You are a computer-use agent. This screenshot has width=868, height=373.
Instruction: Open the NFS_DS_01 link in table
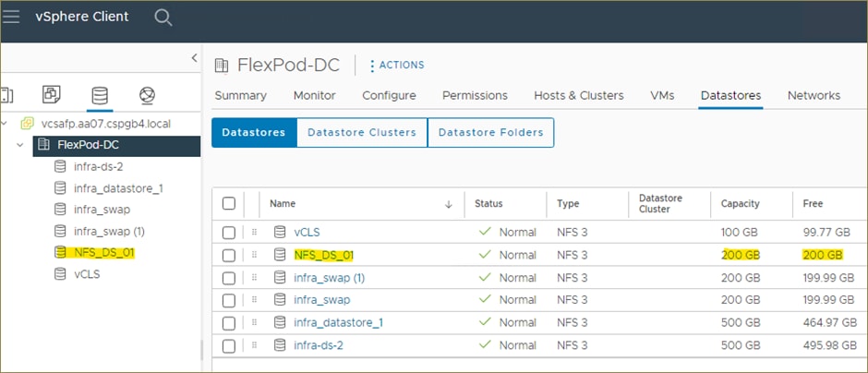tap(323, 255)
